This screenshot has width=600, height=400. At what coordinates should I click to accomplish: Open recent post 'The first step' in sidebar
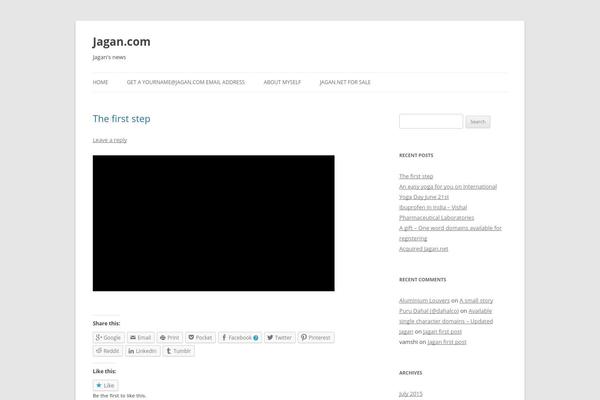[x=416, y=176]
